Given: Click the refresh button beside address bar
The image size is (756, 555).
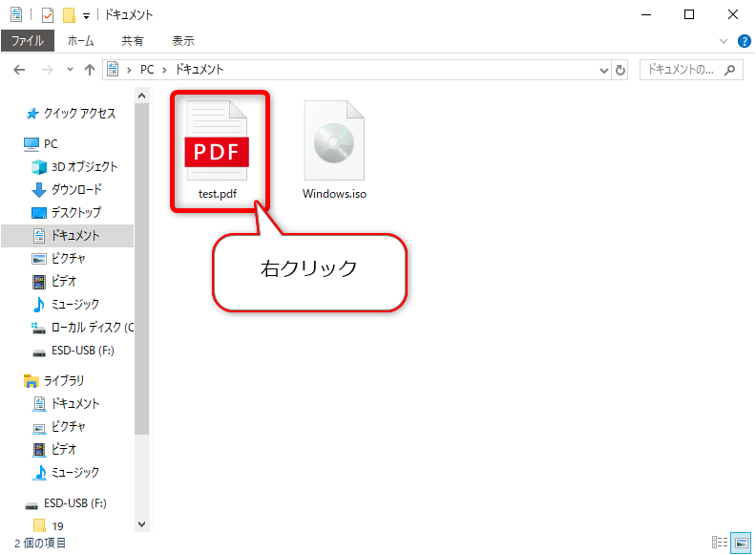Looking at the screenshot, I should (620, 70).
